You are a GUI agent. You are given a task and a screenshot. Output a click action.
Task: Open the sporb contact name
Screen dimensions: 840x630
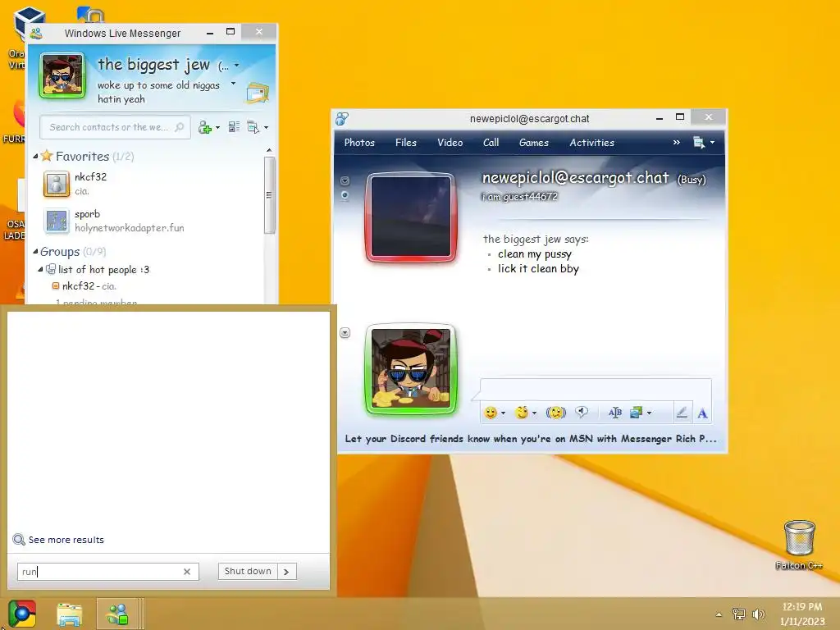[87, 214]
